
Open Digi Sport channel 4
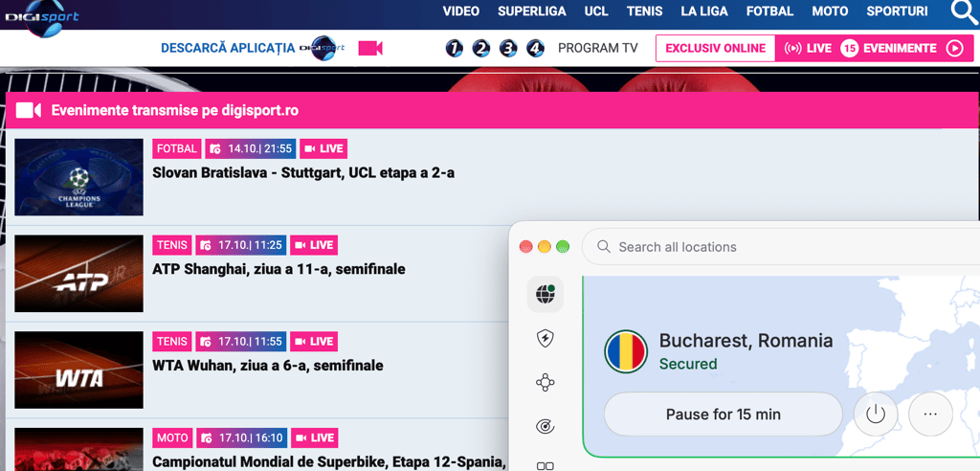[536, 48]
